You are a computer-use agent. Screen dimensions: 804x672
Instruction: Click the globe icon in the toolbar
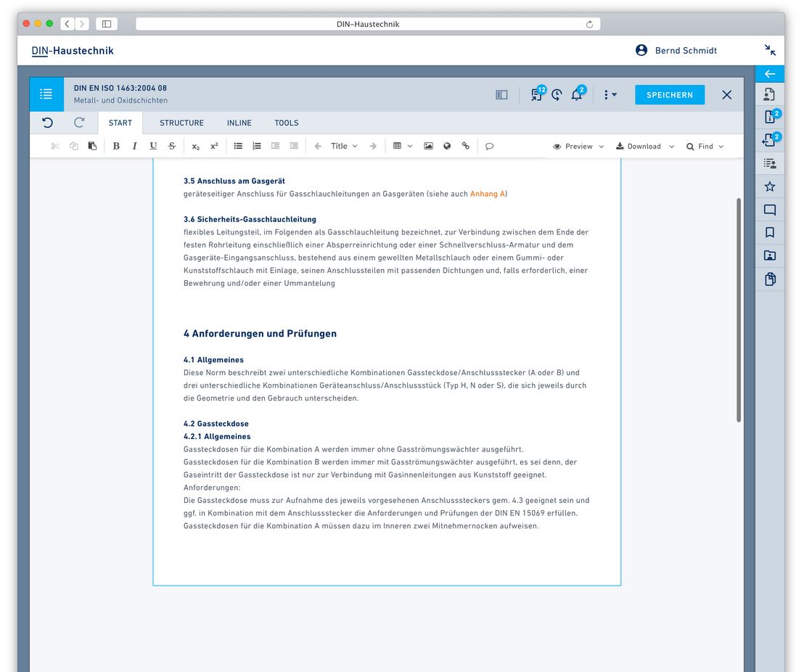pyautogui.click(x=447, y=146)
